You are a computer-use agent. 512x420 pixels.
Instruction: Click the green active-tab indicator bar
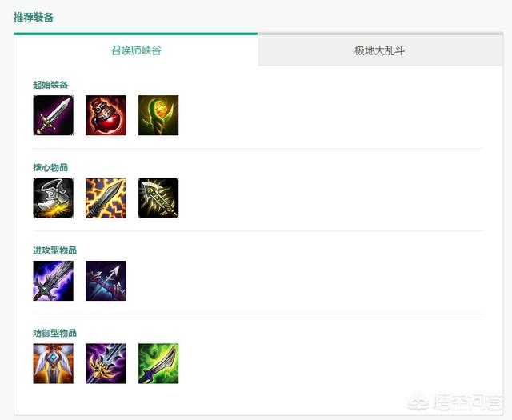(x=136, y=34)
